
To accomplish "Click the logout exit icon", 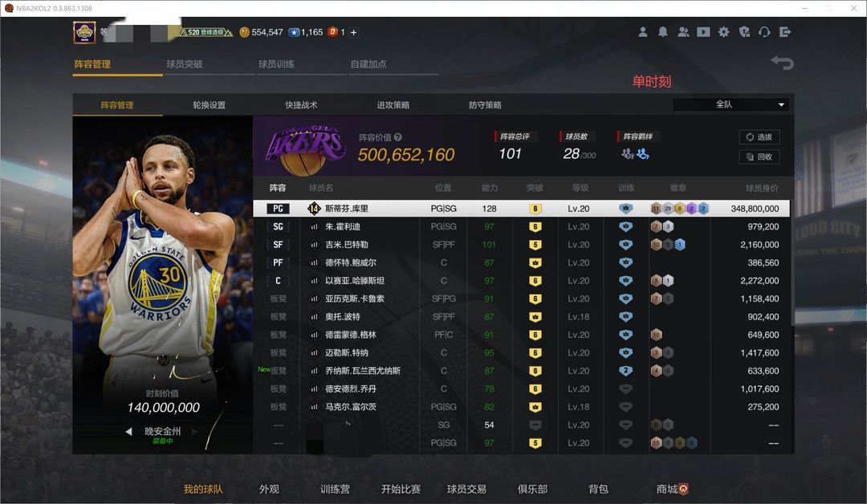I will click(x=785, y=32).
